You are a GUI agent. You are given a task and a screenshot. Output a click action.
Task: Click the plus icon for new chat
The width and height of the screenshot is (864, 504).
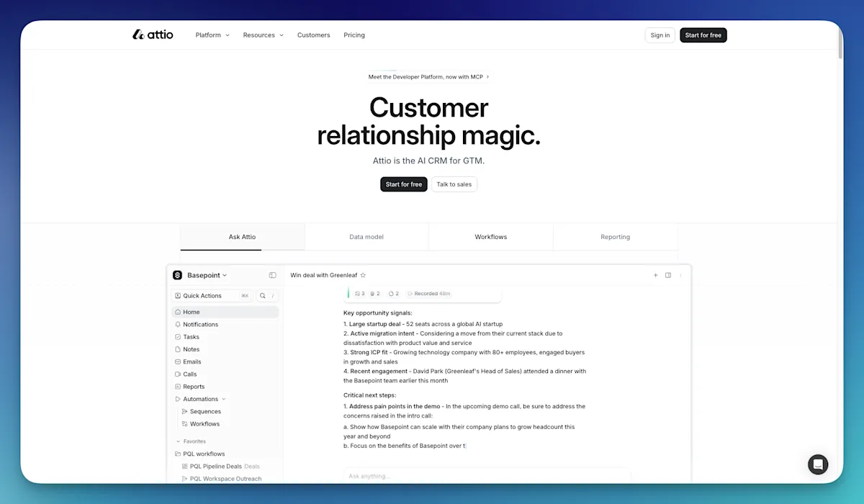click(655, 275)
